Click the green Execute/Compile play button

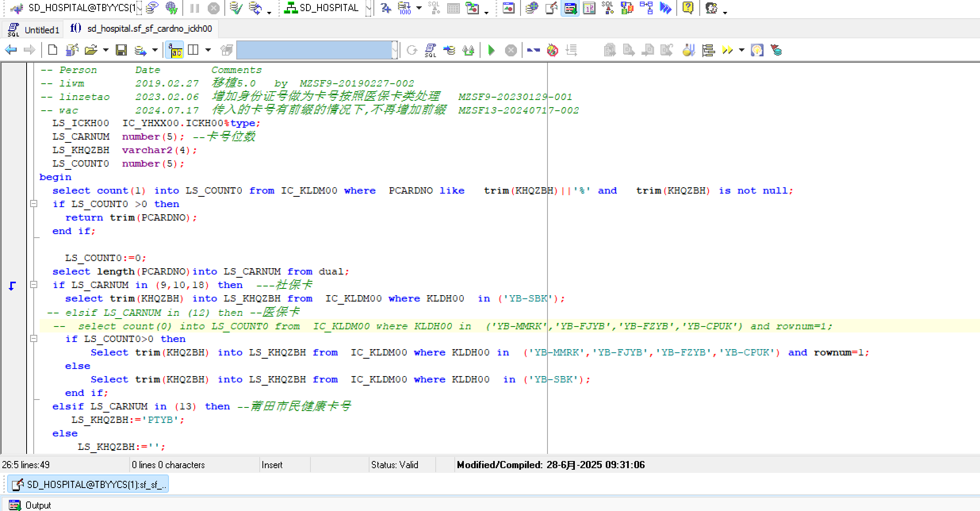(491, 50)
